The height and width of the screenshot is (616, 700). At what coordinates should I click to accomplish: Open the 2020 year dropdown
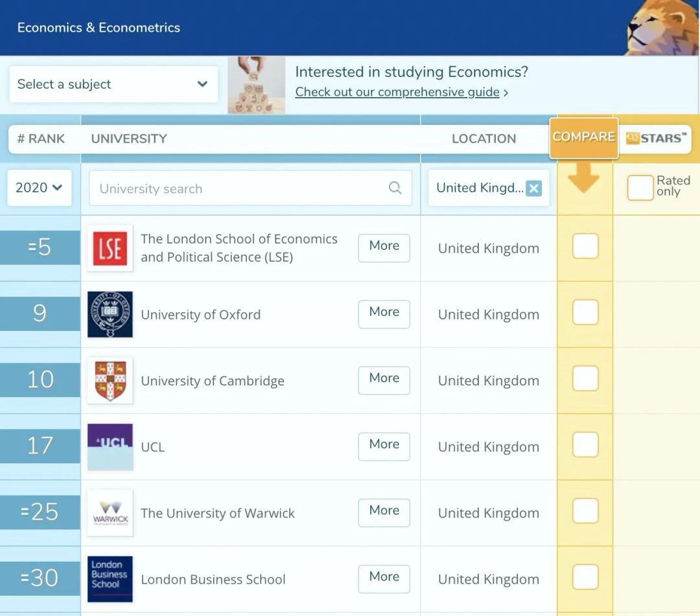click(39, 187)
